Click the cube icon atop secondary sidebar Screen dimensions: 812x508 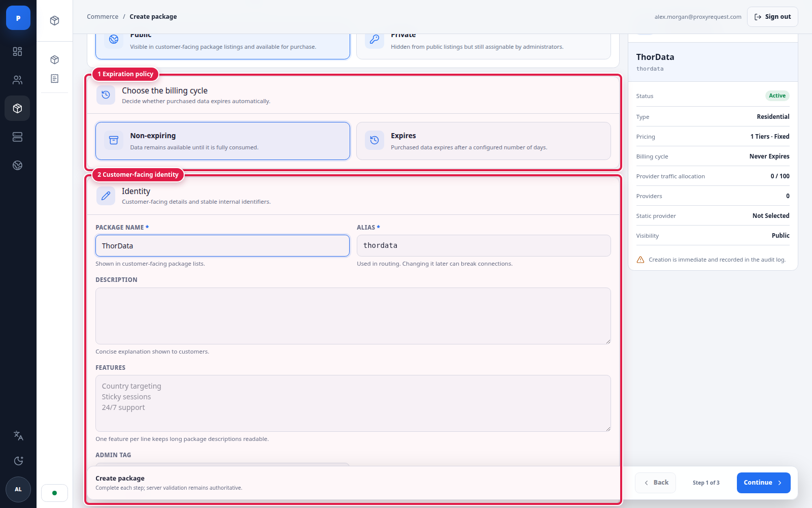coord(55,20)
